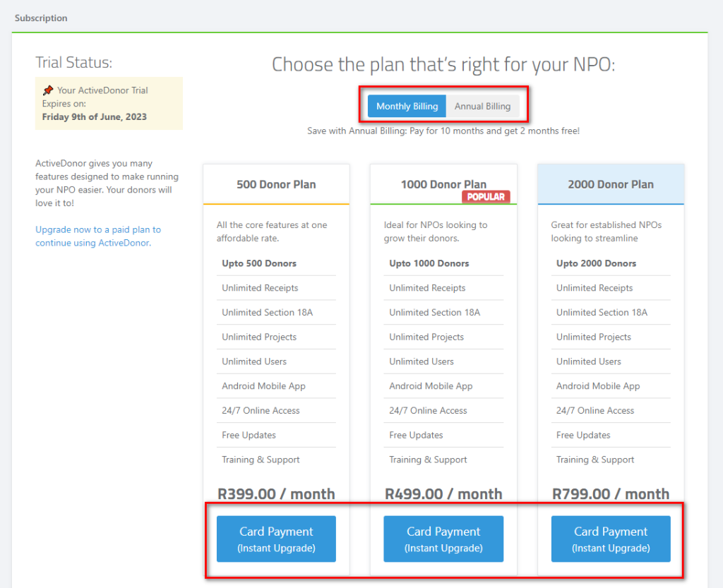723x588 pixels.
Task: Select the 1000 Donor Plan heading
Action: click(x=443, y=184)
